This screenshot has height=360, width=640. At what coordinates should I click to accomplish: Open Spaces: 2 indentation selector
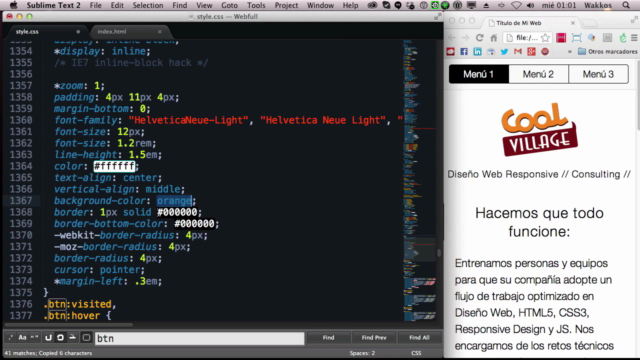(362, 353)
